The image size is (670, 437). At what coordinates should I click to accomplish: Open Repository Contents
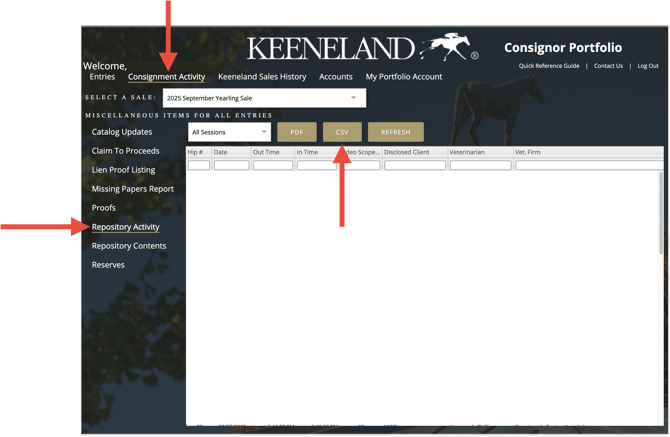click(129, 246)
